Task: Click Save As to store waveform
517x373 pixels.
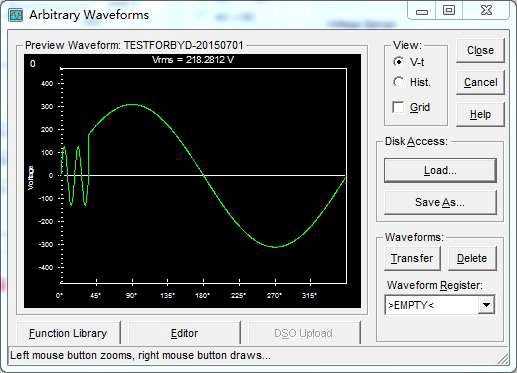Action: tap(440, 202)
